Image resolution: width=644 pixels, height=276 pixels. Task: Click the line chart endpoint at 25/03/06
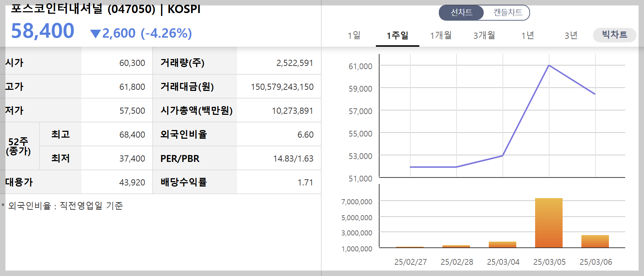595,94
